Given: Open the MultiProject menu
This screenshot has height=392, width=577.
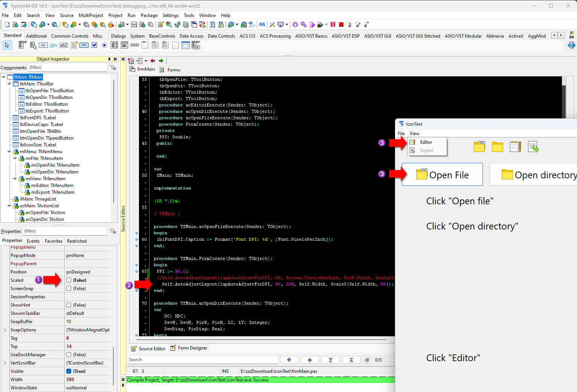Looking at the screenshot, I should click(91, 15).
